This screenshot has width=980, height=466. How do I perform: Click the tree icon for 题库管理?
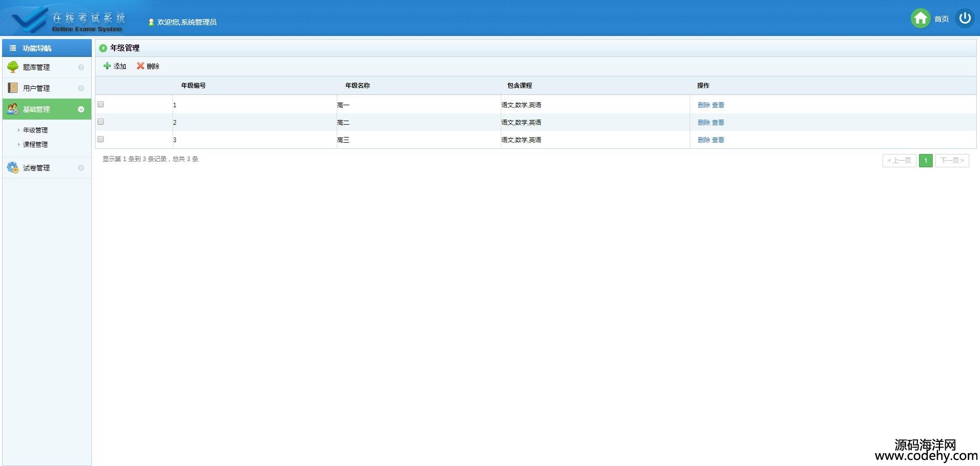point(13,67)
